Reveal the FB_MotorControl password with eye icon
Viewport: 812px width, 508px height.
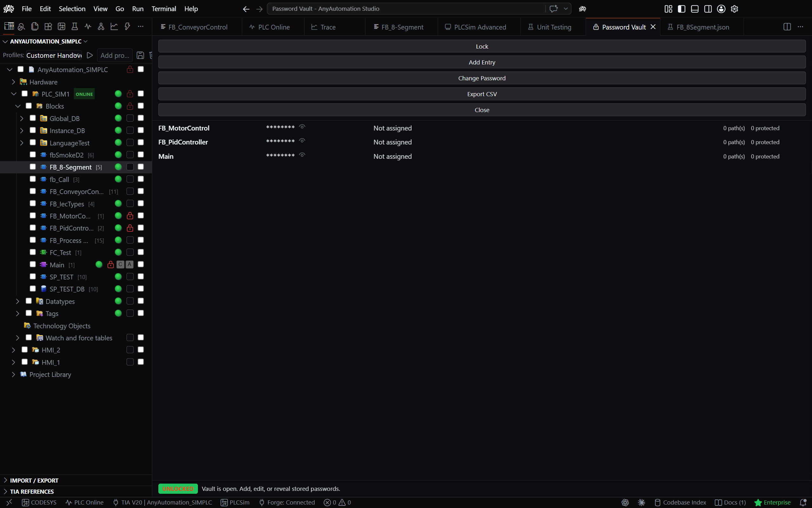pos(302,127)
